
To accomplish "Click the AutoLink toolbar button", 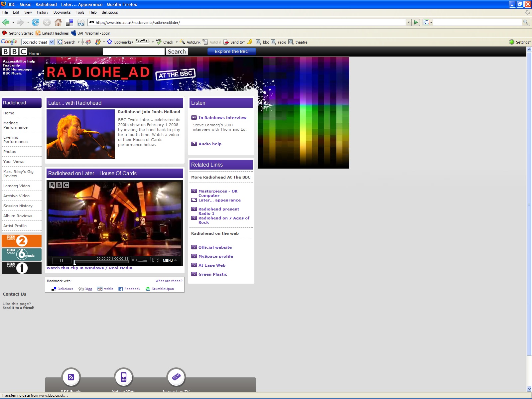I will coord(190,42).
